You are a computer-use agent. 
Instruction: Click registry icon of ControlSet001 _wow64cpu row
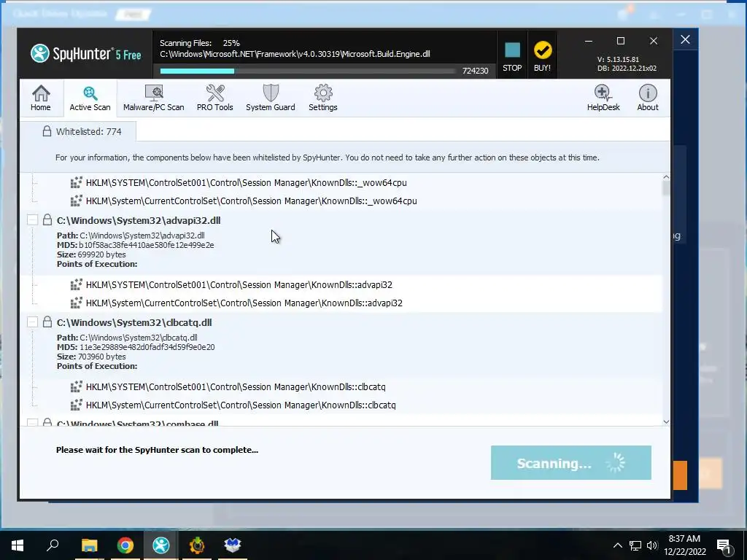point(76,183)
